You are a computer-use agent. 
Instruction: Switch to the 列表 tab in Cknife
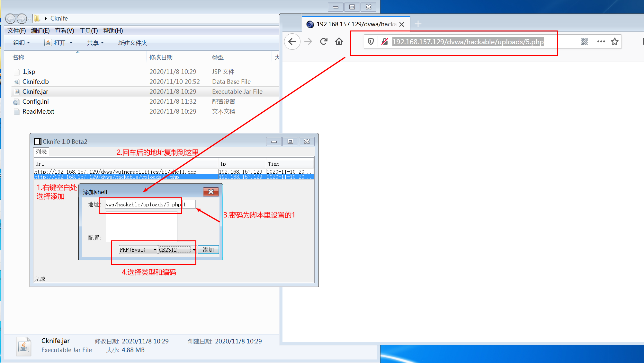(x=41, y=152)
